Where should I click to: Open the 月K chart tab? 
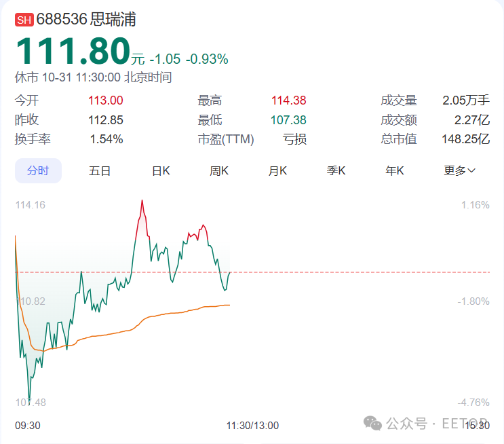pyautogui.click(x=277, y=170)
